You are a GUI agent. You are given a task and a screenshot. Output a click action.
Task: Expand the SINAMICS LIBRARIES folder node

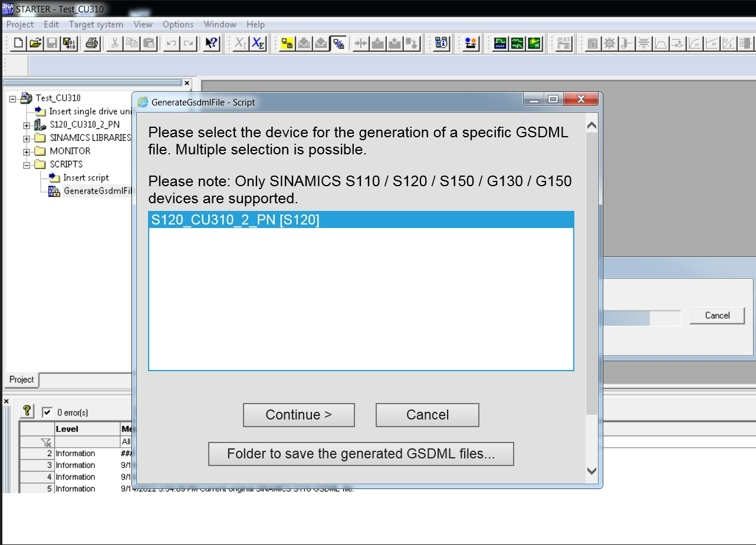(27, 138)
